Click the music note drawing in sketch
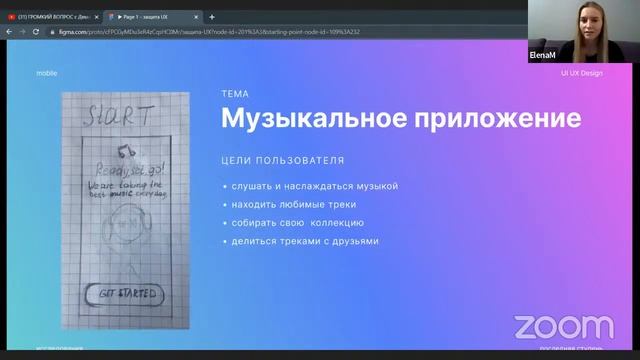Viewport: 640px width, 360px height. (126, 151)
